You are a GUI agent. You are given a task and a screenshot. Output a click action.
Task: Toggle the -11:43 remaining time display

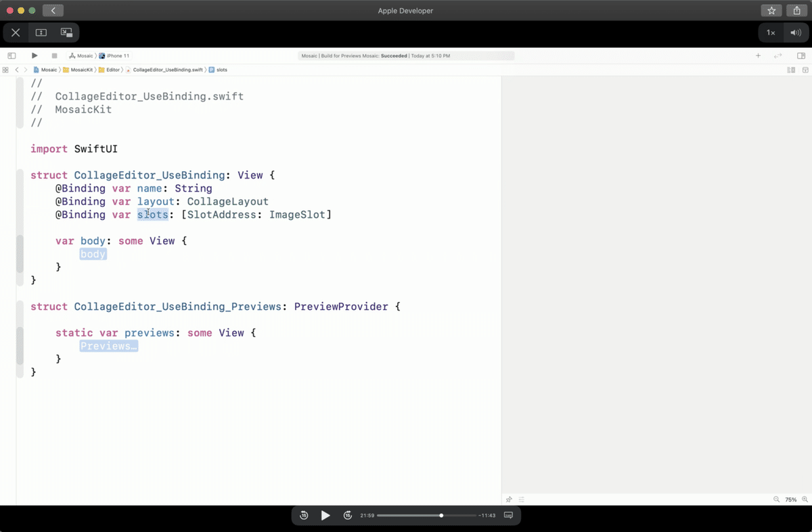click(487, 516)
